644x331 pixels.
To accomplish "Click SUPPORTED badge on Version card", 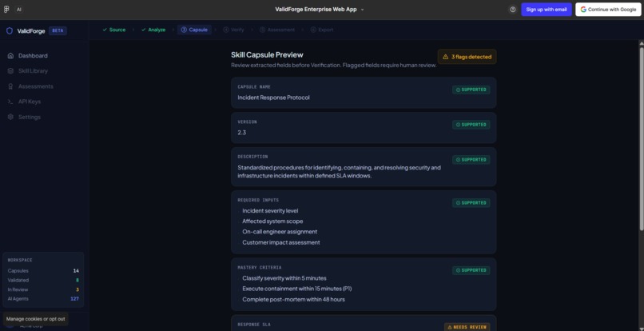I will pyautogui.click(x=471, y=125).
